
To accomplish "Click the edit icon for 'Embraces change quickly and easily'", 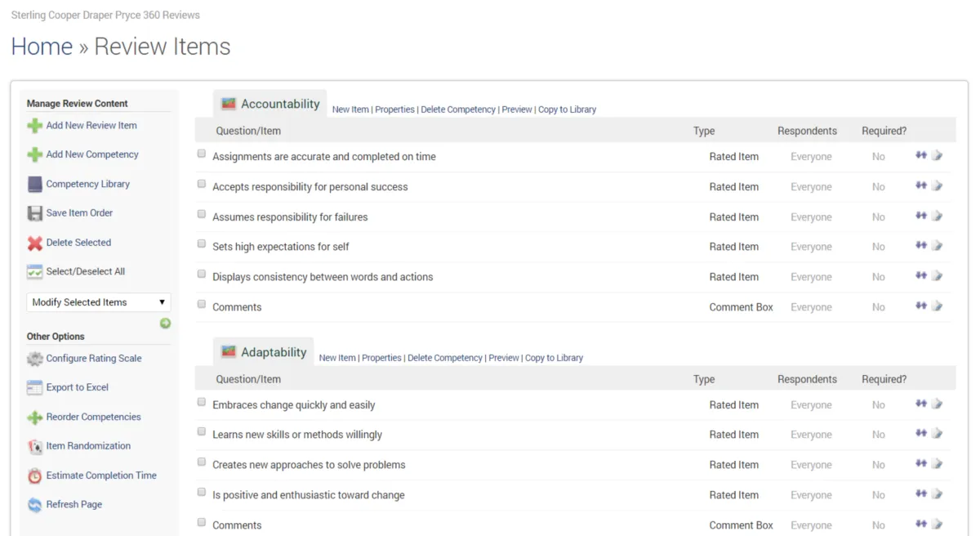I will tap(937, 404).
